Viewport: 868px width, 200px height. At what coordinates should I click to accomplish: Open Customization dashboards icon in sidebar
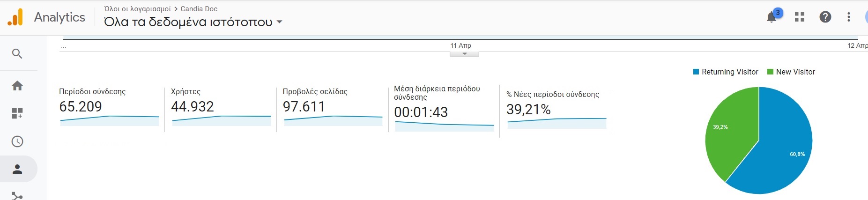[x=17, y=113]
